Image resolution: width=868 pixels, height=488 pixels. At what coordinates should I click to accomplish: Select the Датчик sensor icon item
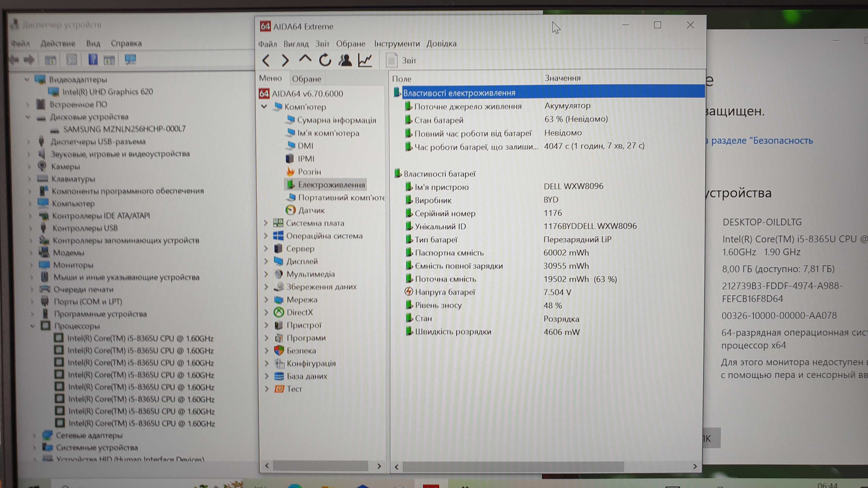point(290,210)
